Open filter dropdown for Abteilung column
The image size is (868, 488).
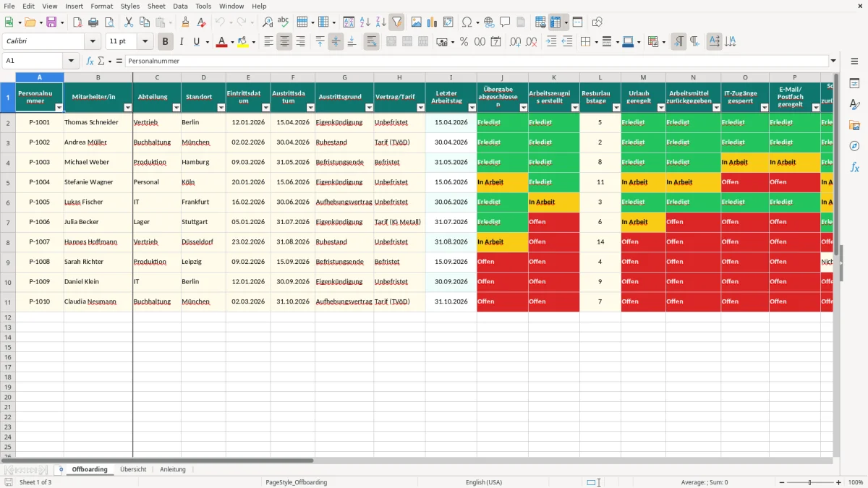[176, 108]
